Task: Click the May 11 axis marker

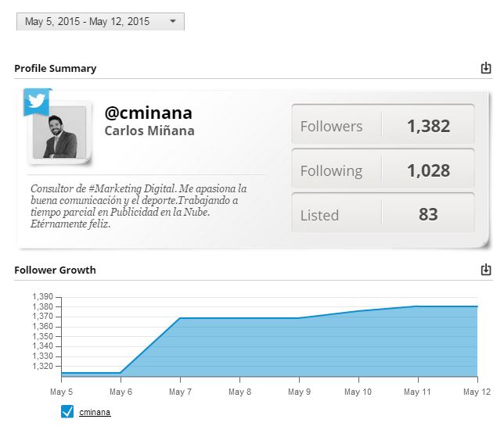Action: point(418,380)
